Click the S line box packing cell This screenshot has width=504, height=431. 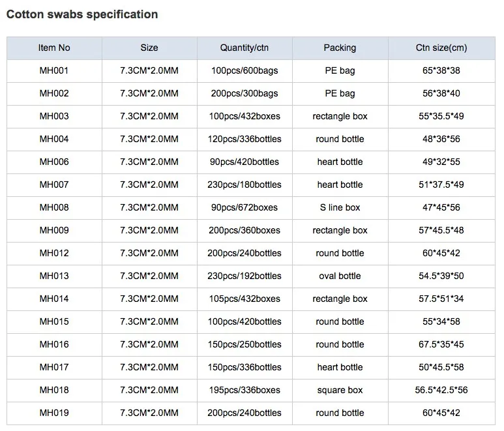click(x=340, y=207)
